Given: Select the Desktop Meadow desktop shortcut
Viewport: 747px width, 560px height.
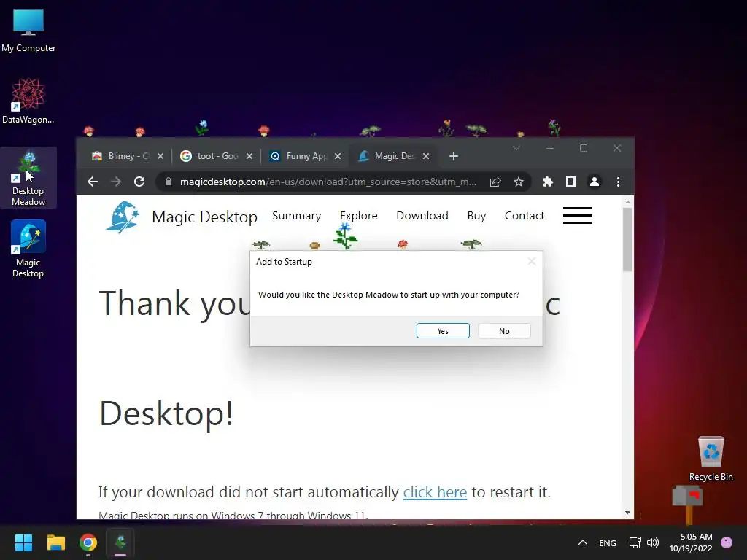Looking at the screenshot, I should [x=28, y=178].
